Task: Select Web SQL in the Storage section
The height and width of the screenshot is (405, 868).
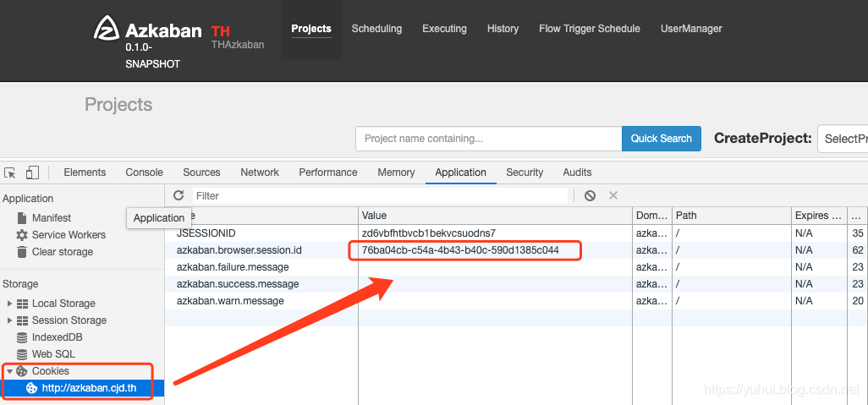Action: click(x=53, y=354)
